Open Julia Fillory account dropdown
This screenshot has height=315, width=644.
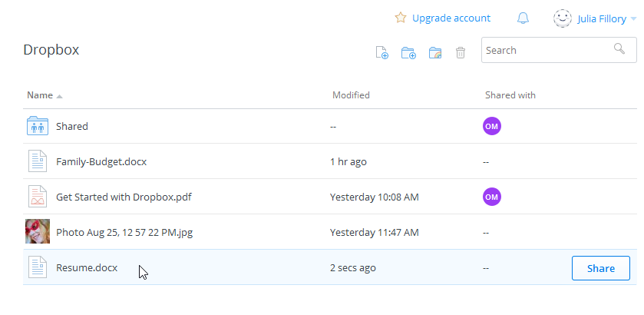tap(595, 18)
